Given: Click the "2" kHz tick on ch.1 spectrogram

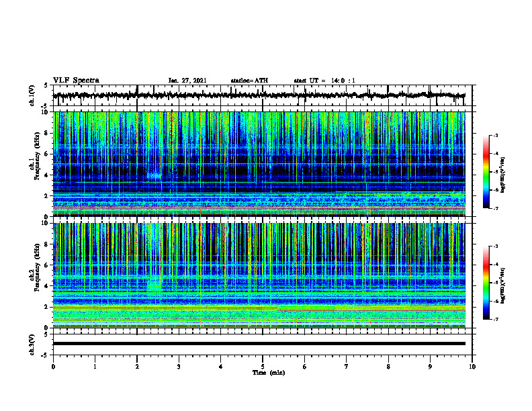Looking at the screenshot, I should [x=47, y=196].
